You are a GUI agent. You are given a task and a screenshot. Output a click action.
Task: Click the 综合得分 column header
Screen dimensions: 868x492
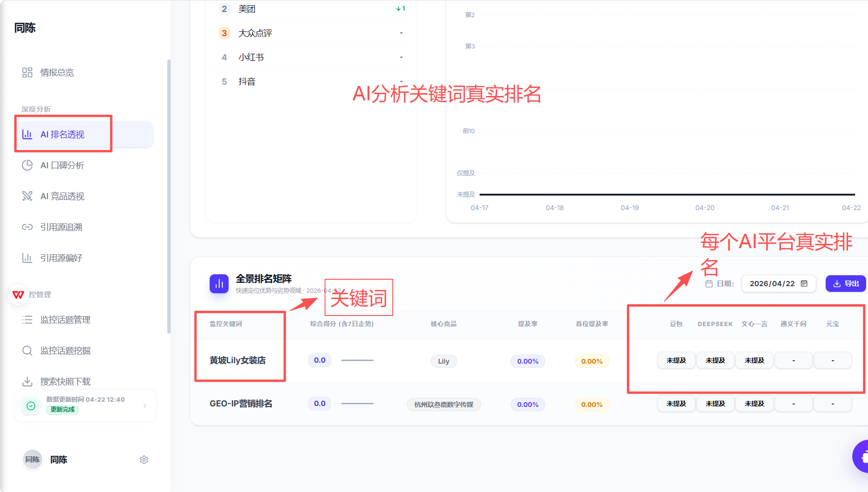point(342,324)
